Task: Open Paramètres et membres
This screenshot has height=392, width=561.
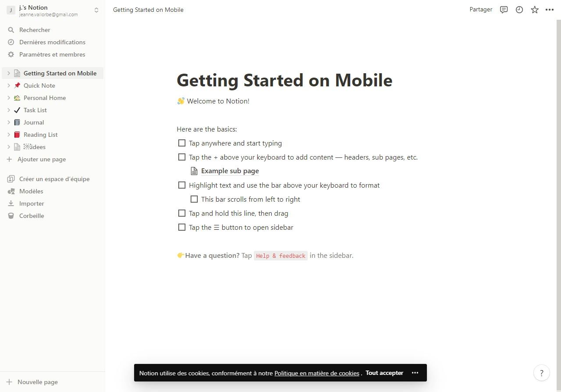Action: pyautogui.click(x=52, y=54)
